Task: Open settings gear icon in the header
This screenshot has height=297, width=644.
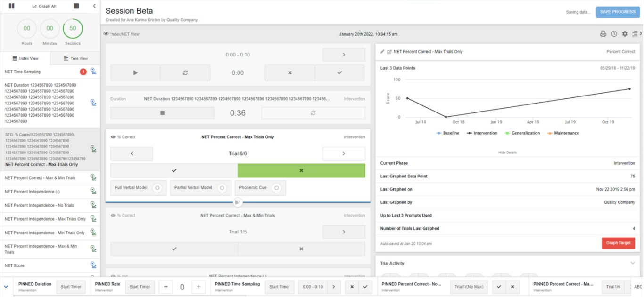Action: [625, 34]
